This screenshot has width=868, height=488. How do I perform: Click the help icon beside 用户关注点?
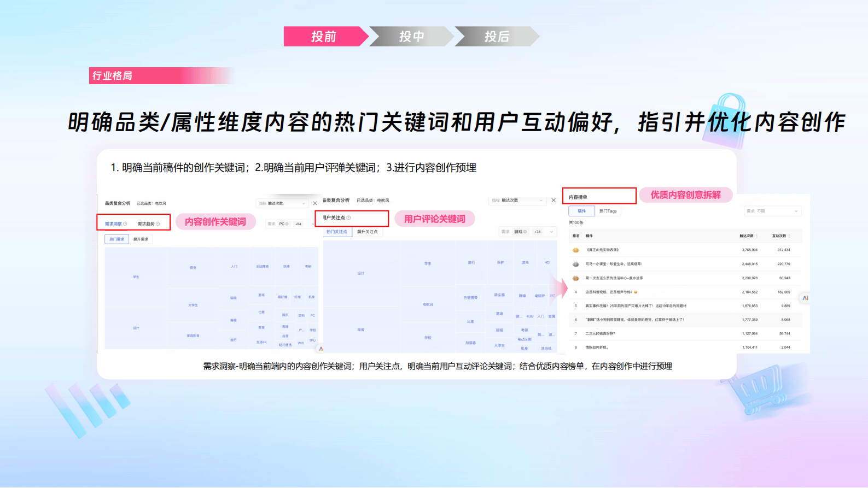click(348, 218)
